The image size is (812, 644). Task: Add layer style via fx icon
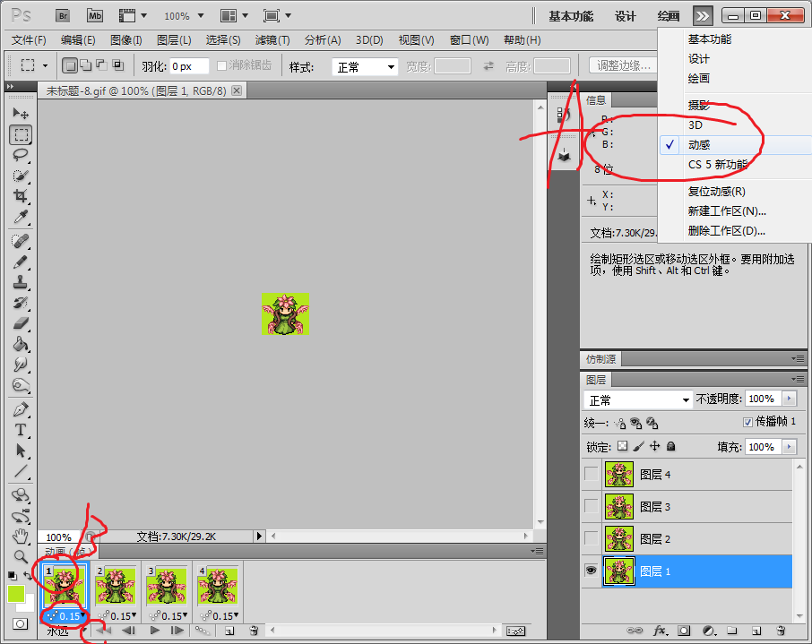click(x=660, y=631)
